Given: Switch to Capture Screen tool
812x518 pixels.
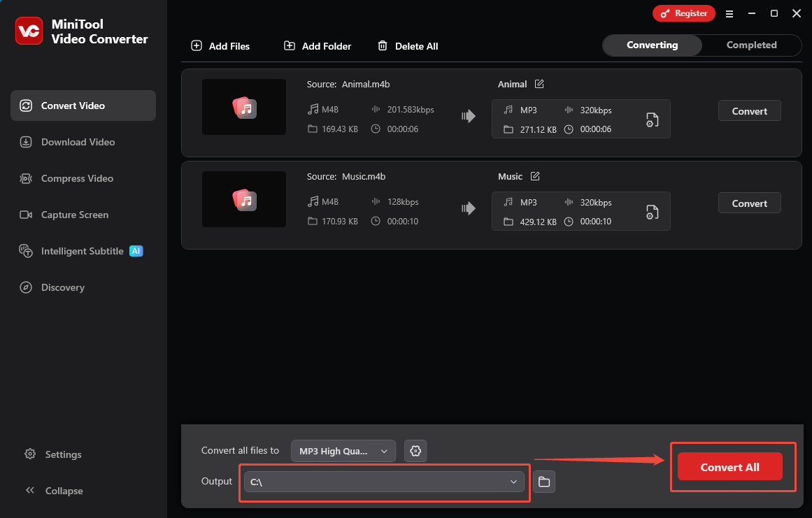Looking at the screenshot, I should coord(76,215).
